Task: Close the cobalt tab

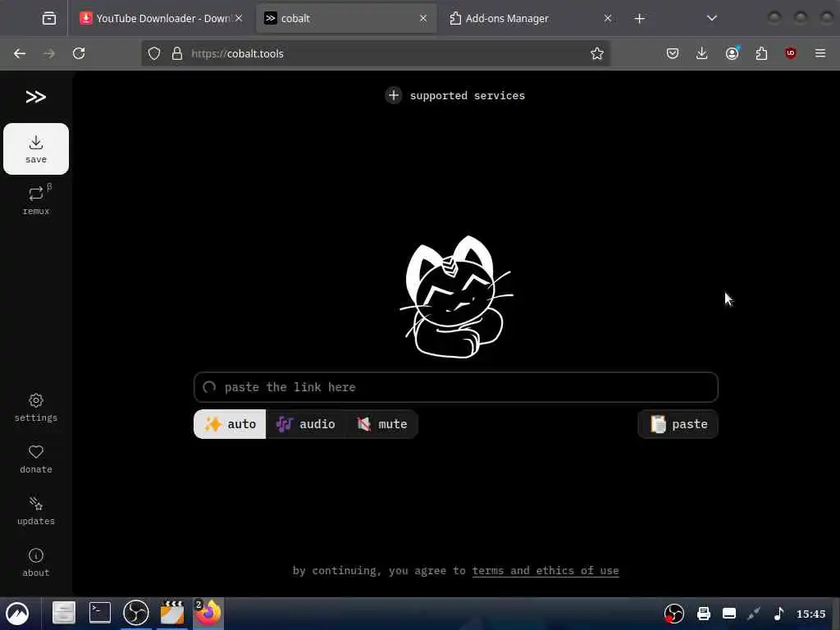Action: 423,18
